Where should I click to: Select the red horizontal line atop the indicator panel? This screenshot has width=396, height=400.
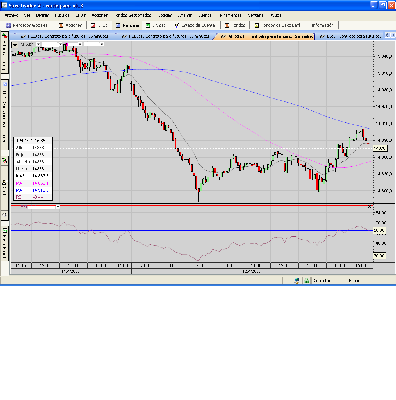click(192, 205)
